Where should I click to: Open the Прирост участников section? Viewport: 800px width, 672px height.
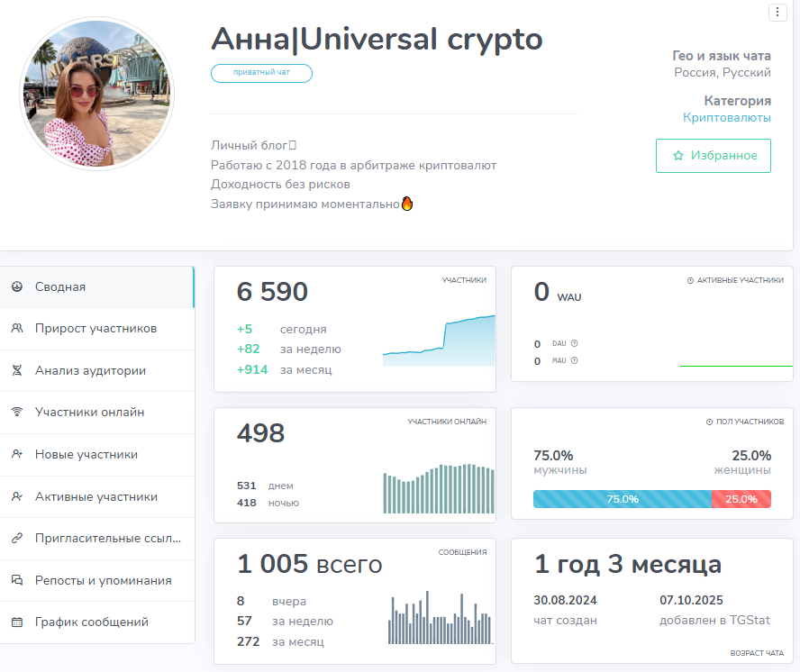97,329
